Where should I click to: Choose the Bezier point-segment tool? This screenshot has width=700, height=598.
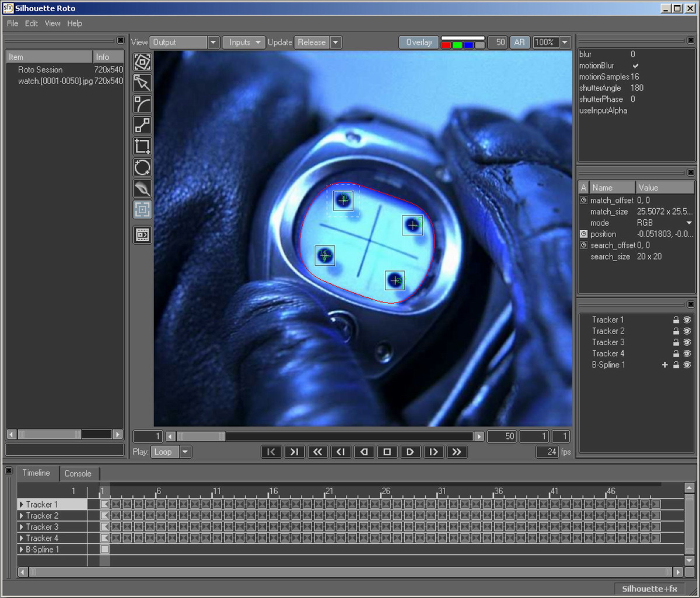(142, 125)
